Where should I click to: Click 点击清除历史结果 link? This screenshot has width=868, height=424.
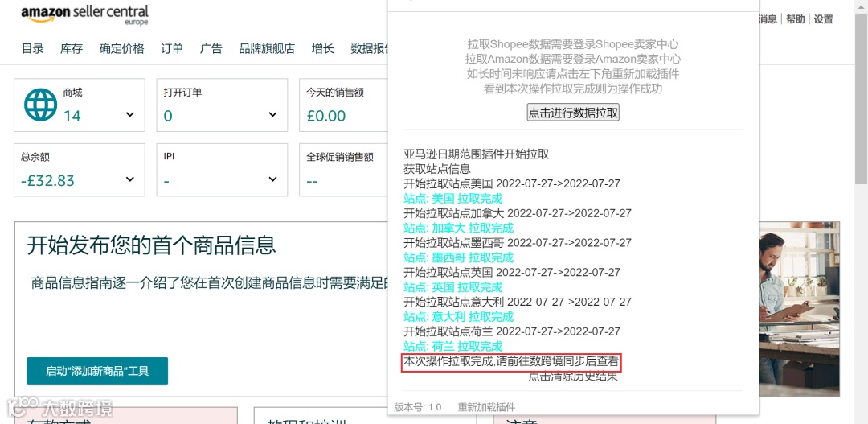pos(573,377)
